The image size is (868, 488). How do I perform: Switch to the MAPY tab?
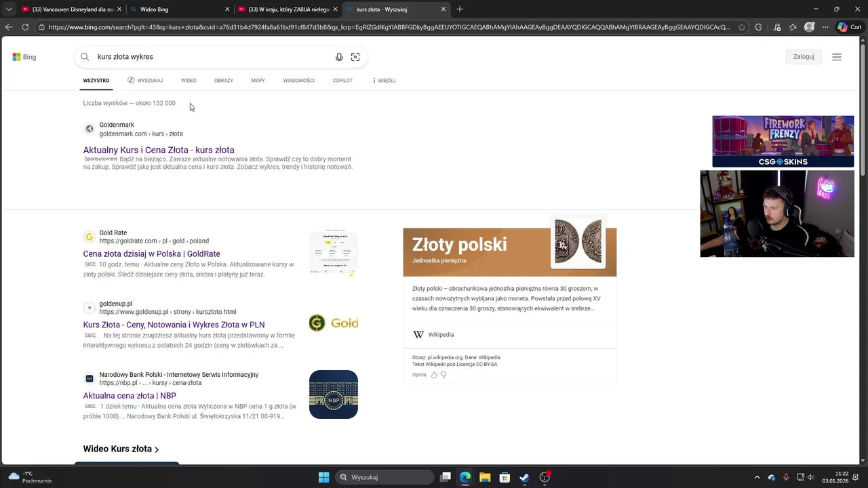(x=258, y=81)
